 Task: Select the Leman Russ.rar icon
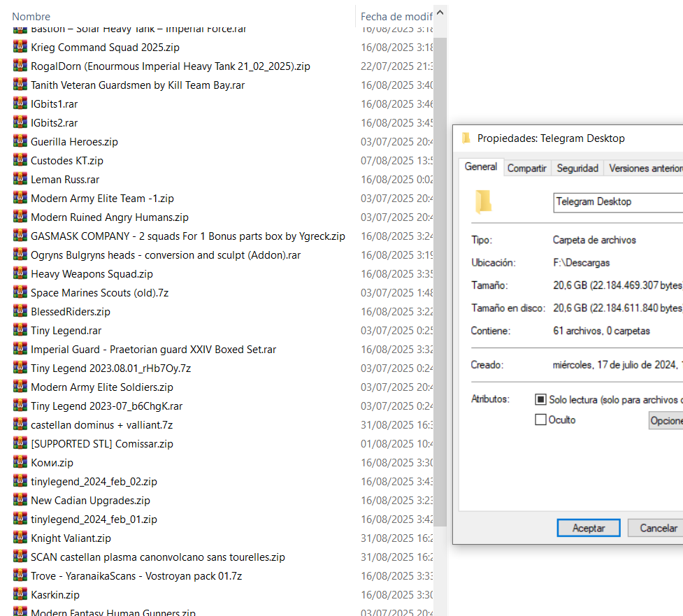(x=20, y=179)
